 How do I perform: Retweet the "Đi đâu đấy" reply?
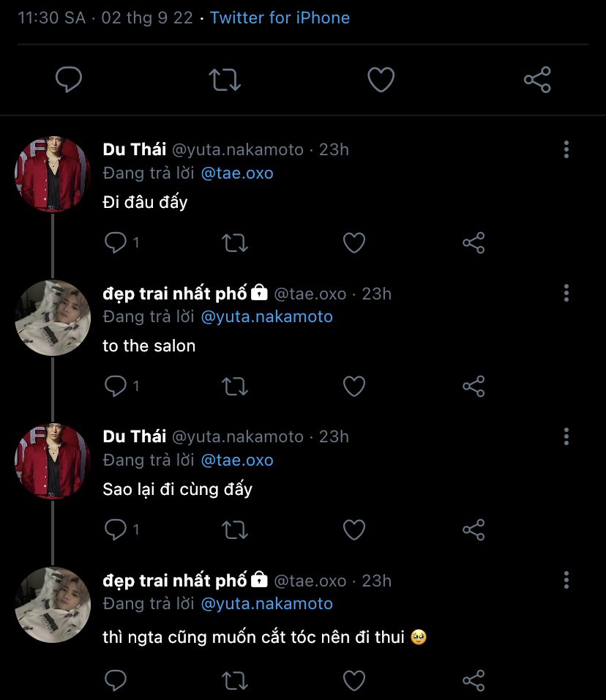coord(235,243)
